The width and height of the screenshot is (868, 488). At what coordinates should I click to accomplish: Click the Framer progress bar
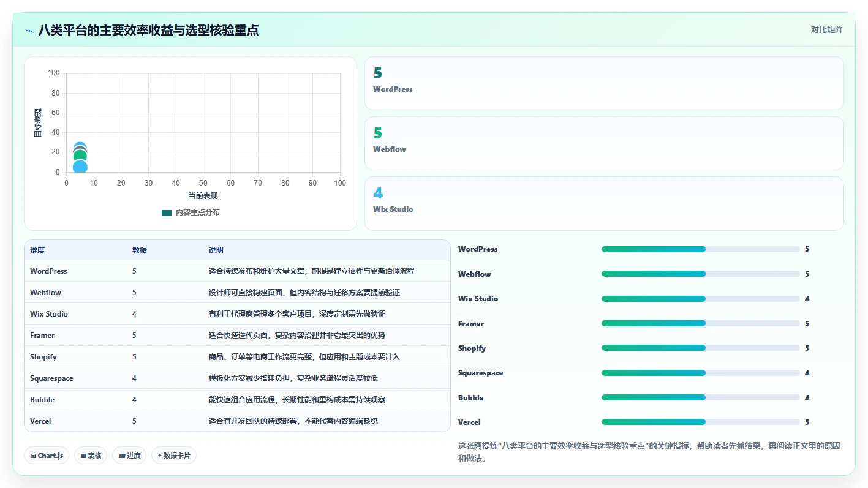click(701, 323)
